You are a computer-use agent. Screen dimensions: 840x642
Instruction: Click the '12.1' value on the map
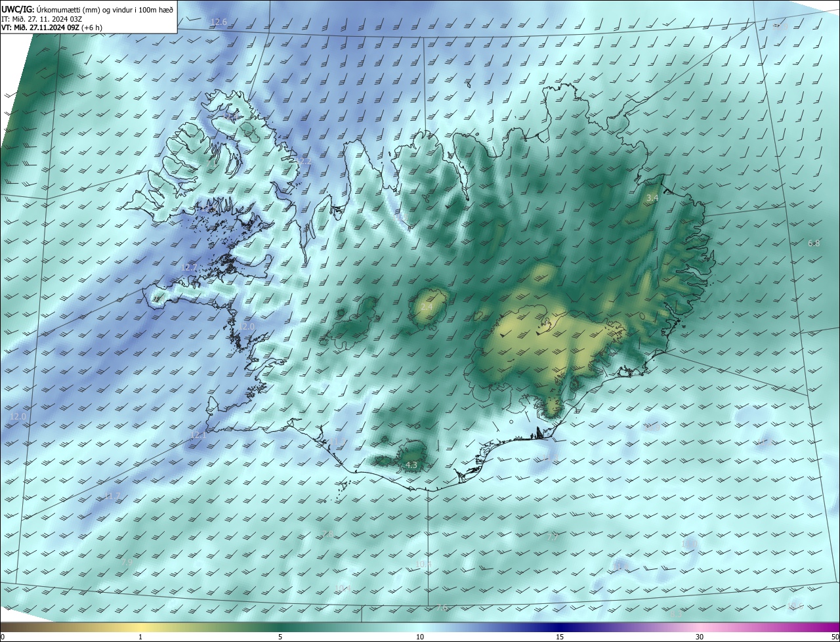coord(198,435)
